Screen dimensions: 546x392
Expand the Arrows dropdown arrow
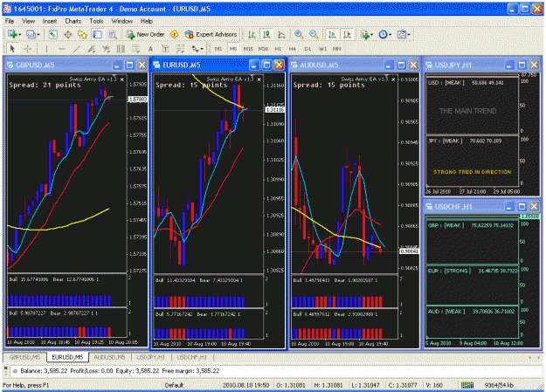[x=202, y=49]
